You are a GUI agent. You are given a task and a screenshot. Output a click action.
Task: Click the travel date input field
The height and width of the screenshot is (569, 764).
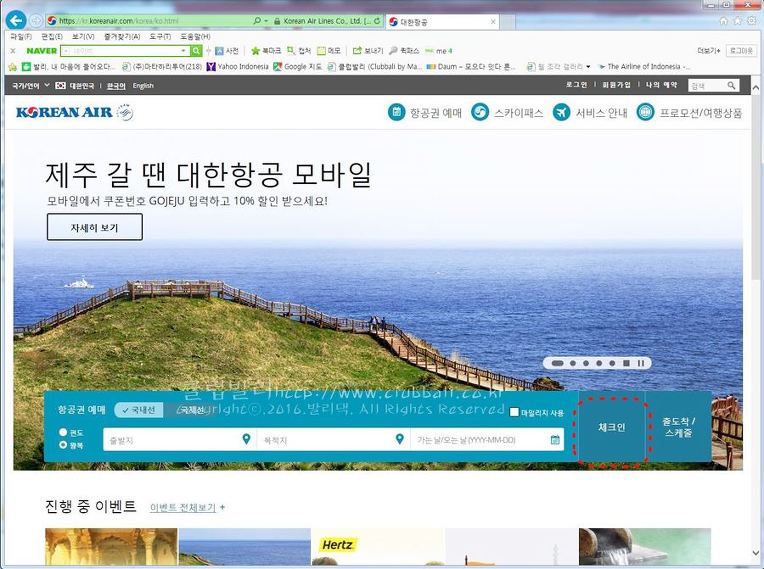coord(487,439)
